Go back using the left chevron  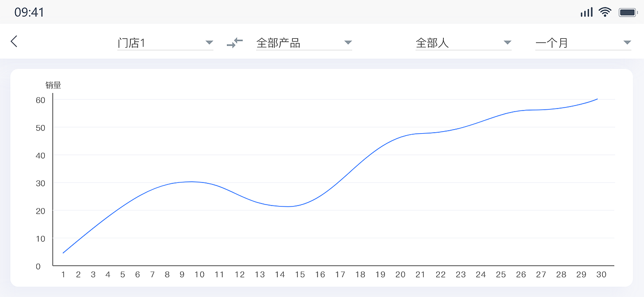tap(14, 42)
